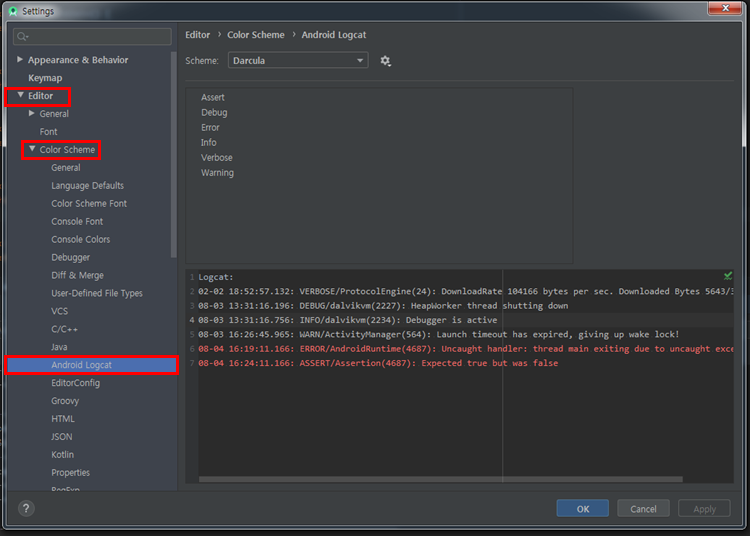Open EditorConfig color settings
This screenshot has height=536, width=750.
click(76, 383)
